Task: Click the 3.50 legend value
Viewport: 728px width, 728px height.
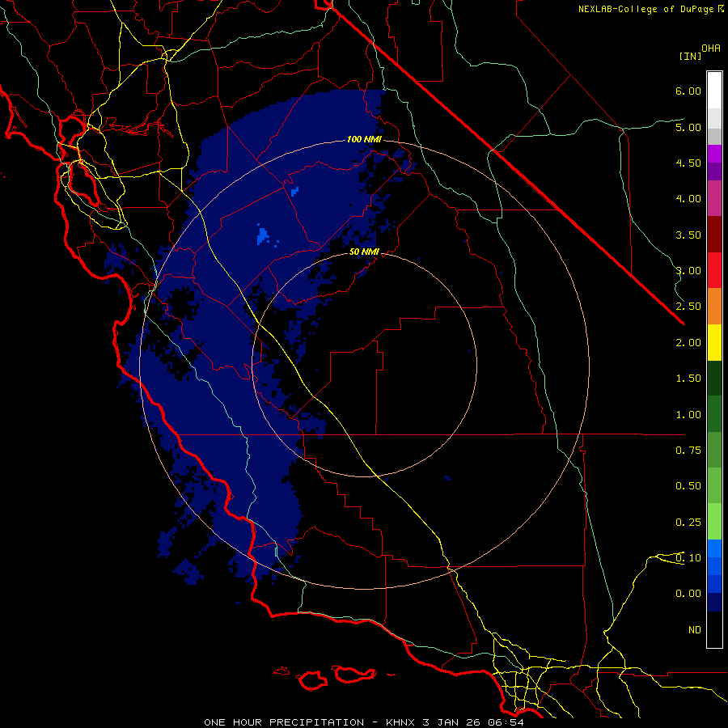Action: [x=688, y=235]
